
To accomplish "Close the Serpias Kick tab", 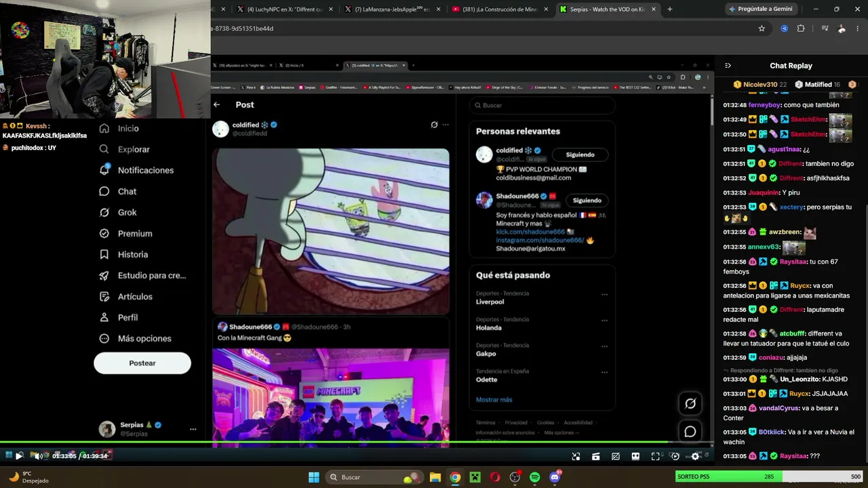I will coord(654,9).
